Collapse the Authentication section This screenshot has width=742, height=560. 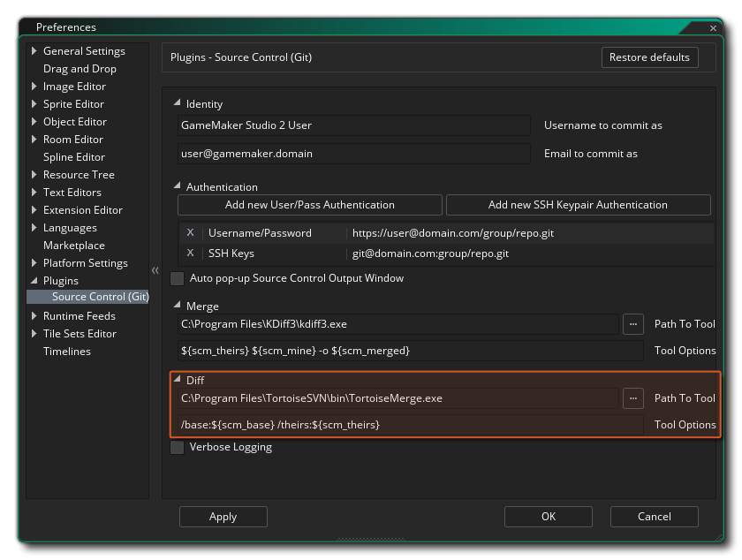pos(176,186)
